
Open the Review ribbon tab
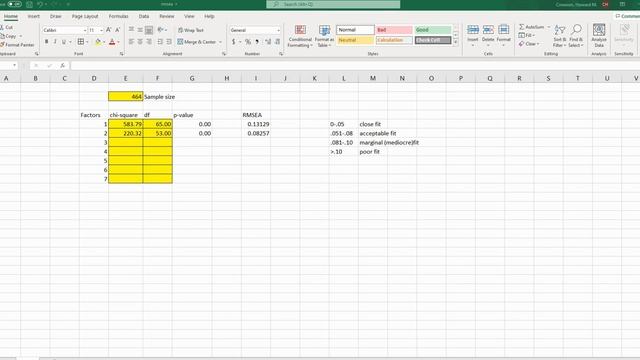[167, 16]
